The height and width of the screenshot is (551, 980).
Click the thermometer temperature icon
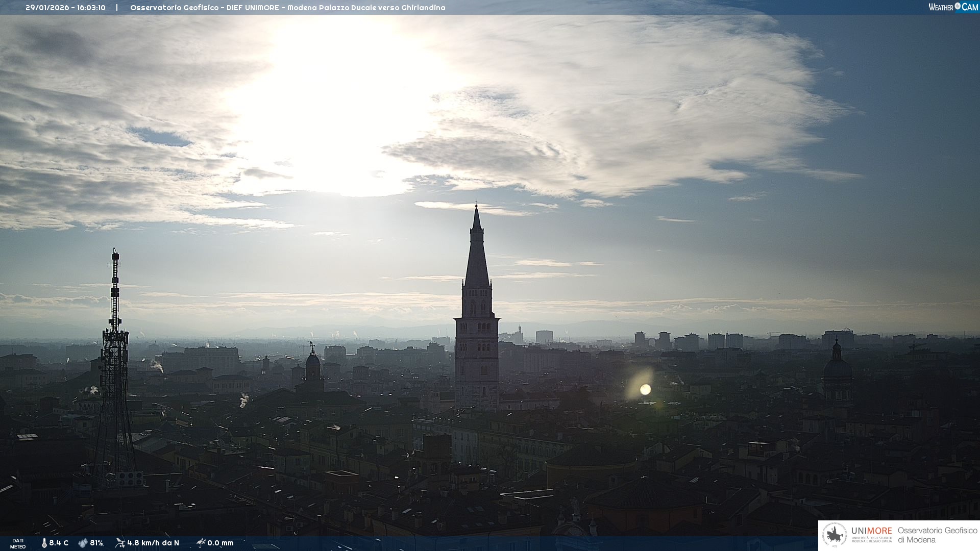pyautogui.click(x=44, y=543)
